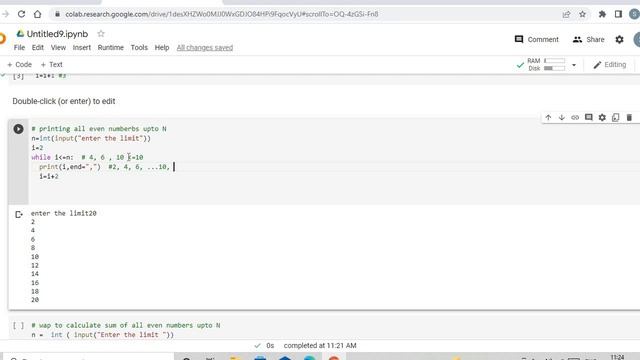The width and height of the screenshot is (640, 360).
Task: Bookmark this page star in address bar
Action: (x=582, y=14)
